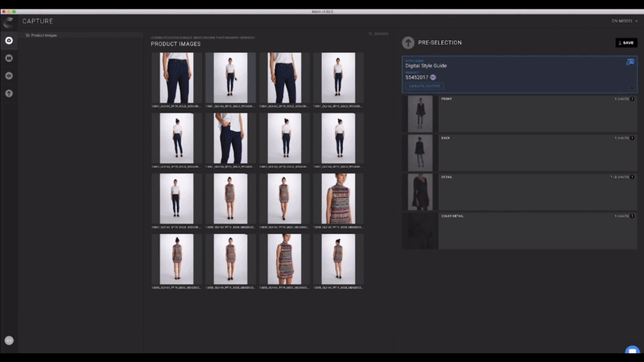This screenshot has height=362, width=644.
Task: Click the PRE-SELECTION heading text
Action: pyautogui.click(x=440, y=43)
